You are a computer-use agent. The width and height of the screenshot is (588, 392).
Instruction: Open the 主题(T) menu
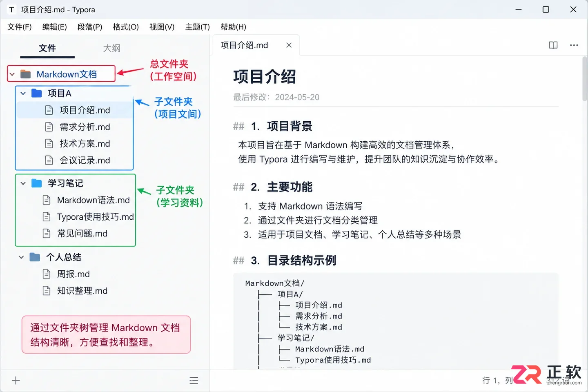pos(198,27)
